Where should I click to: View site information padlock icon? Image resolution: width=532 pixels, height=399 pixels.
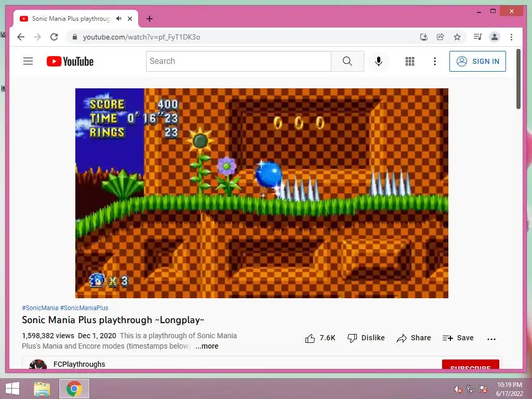75,37
